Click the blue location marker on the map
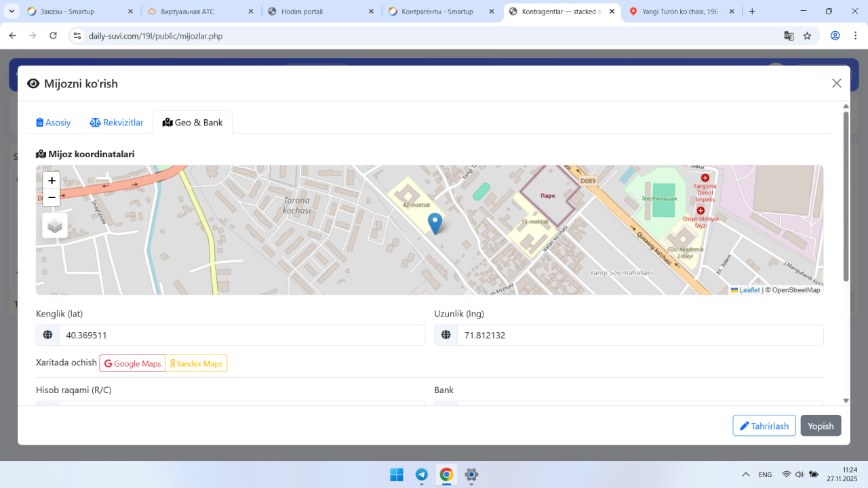The image size is (868, 488). pyautogui.click(x=435, y=224)
